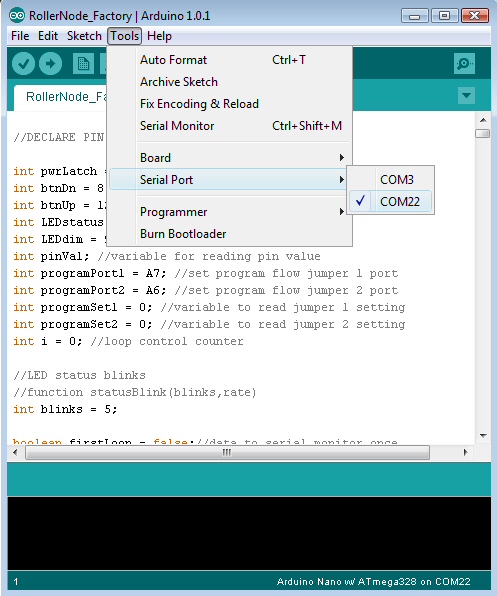
Task: Open Serial Monitor from Tools menu
Action: (230, 126)
